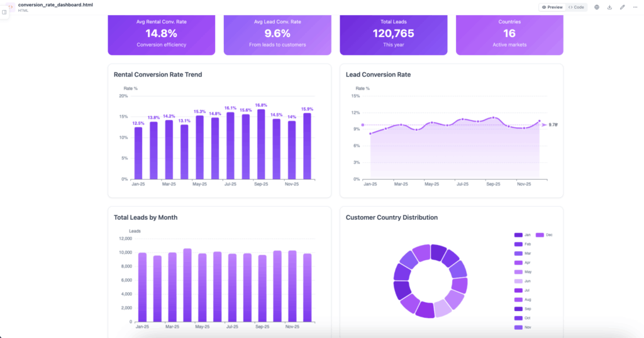Download the dashboard file

pyautogui.click(x=609, y=7)
